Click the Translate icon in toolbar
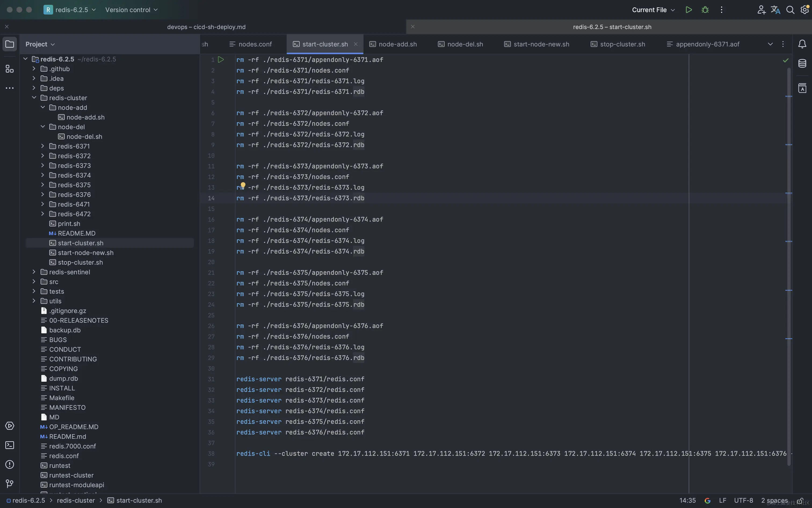The width and height of the screenshot is (812, 508). tap(775, 10)
